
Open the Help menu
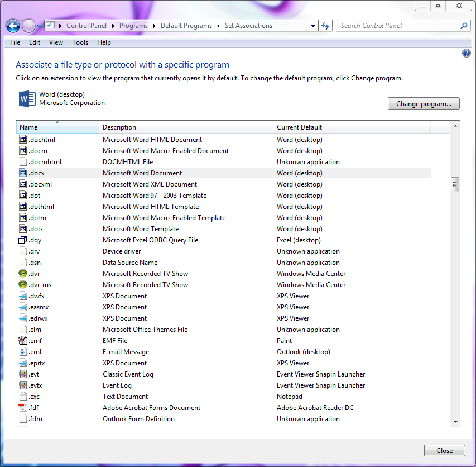point(104,42)
